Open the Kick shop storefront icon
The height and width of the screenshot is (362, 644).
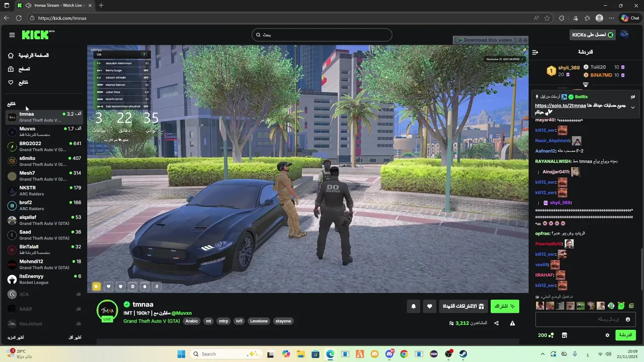coord(565,335)
